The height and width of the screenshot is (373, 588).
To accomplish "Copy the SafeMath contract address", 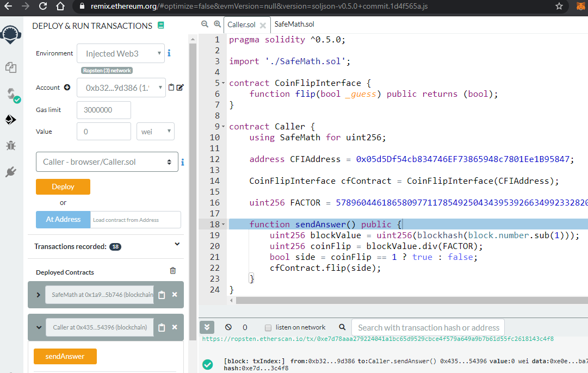I will tap(162, 295).
